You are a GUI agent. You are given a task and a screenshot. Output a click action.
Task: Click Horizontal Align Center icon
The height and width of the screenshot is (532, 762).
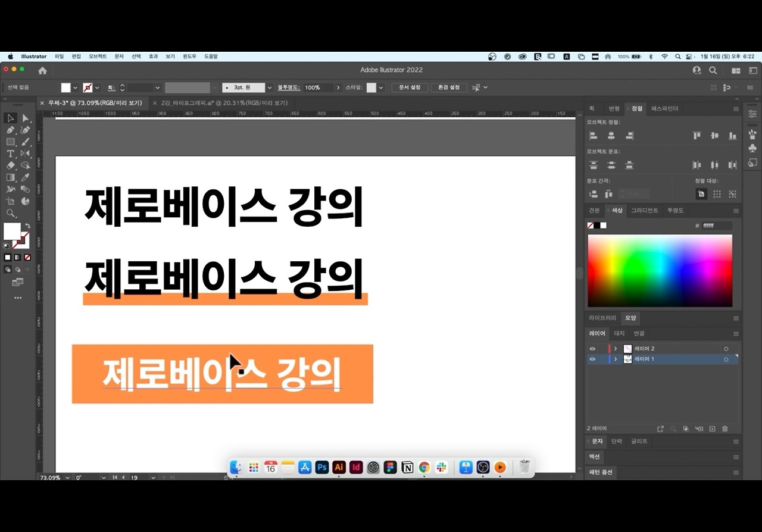(611, 136)
